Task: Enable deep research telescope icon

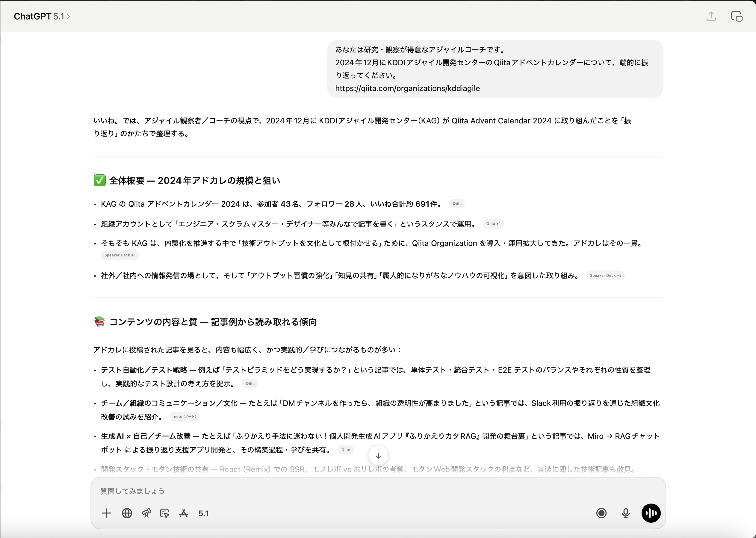Action: (x=146, y=513)
